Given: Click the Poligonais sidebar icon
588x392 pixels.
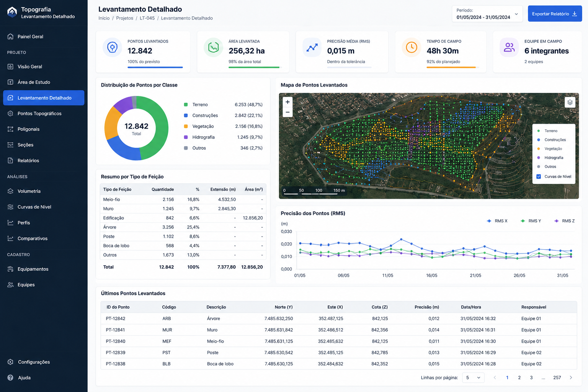Looking at the screenshot, I should pos(10,129).
